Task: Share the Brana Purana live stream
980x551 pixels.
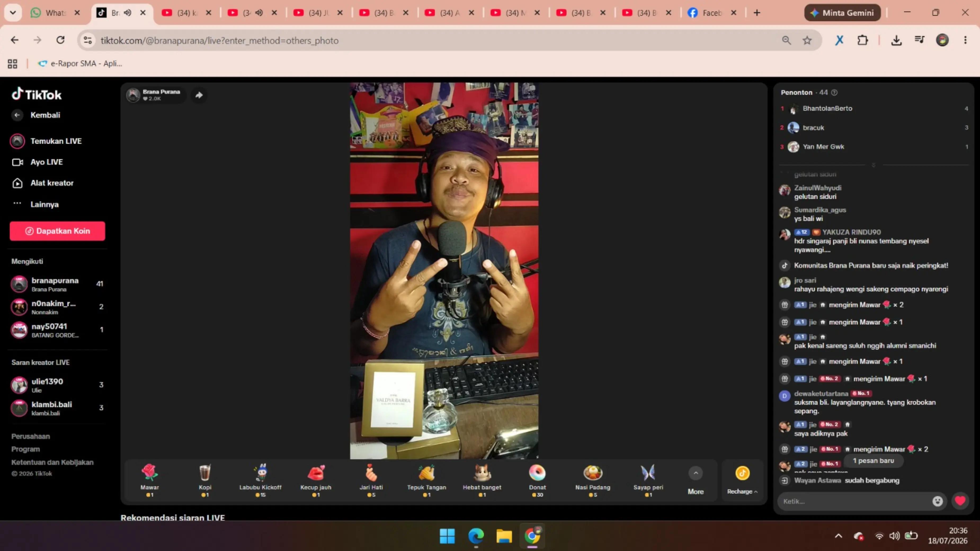Action: point(199,95)
